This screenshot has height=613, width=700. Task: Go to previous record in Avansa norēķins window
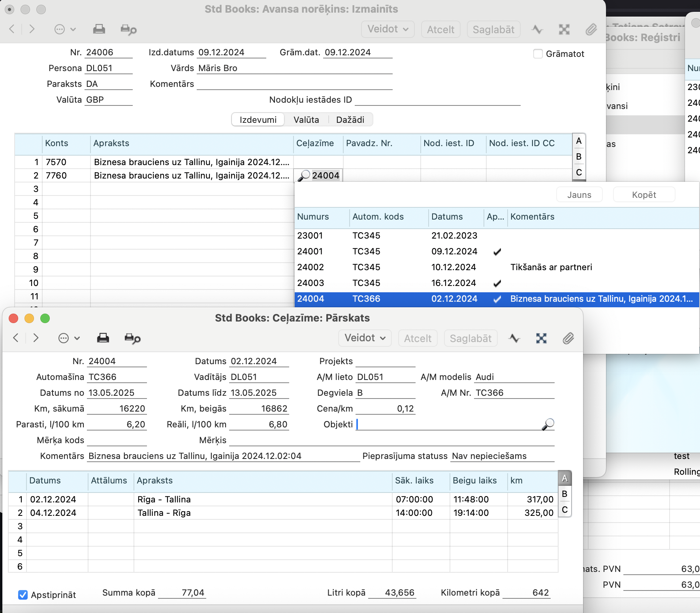(x=12, y=29)
